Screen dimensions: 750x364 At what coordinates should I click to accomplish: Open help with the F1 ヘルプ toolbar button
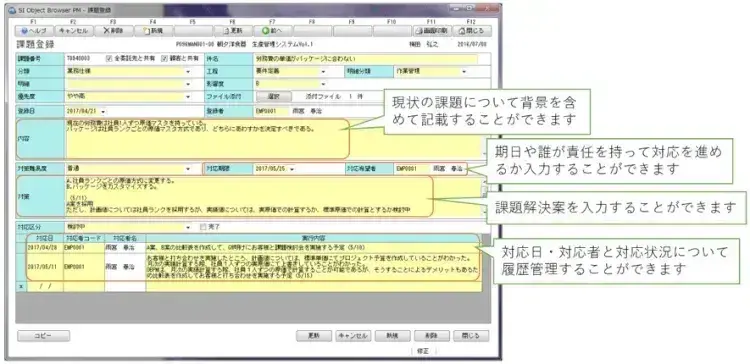[34, 31]
